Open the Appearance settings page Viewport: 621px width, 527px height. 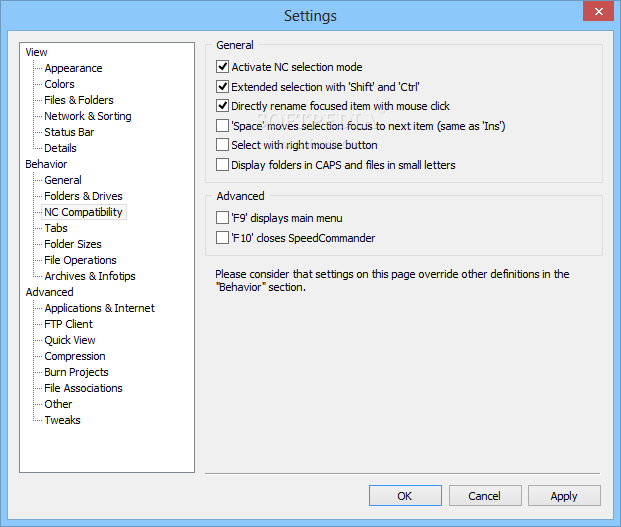[x=73, y=68]
